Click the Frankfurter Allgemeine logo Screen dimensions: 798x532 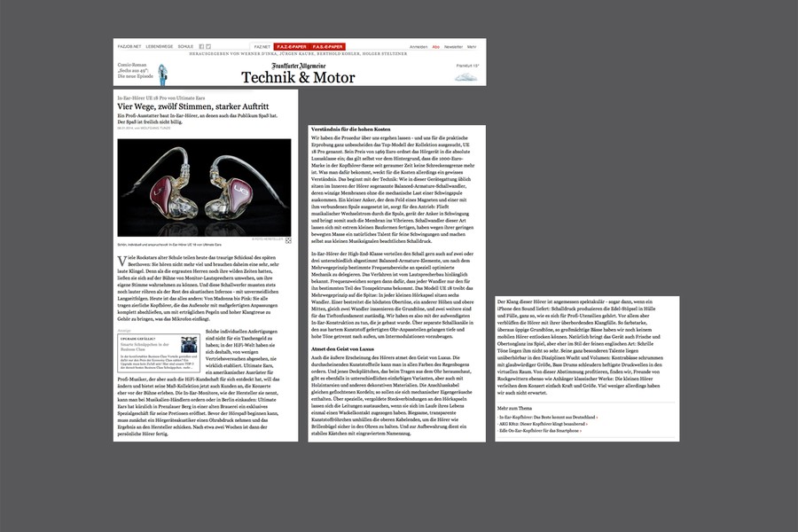(298, 66)
